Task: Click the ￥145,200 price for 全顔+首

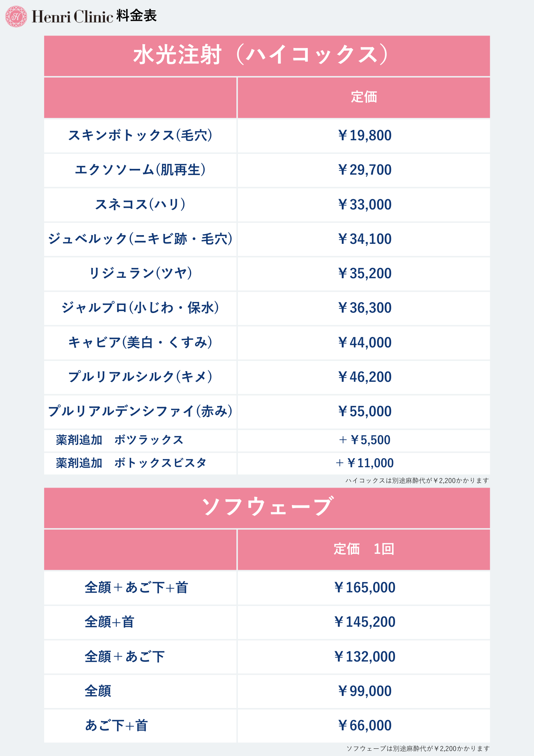Action: 364,622
